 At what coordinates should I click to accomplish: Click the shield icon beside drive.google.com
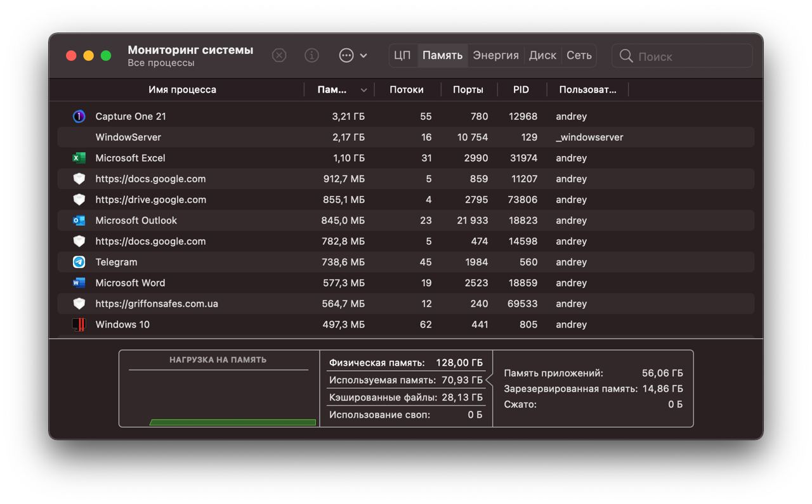(79, 200)
